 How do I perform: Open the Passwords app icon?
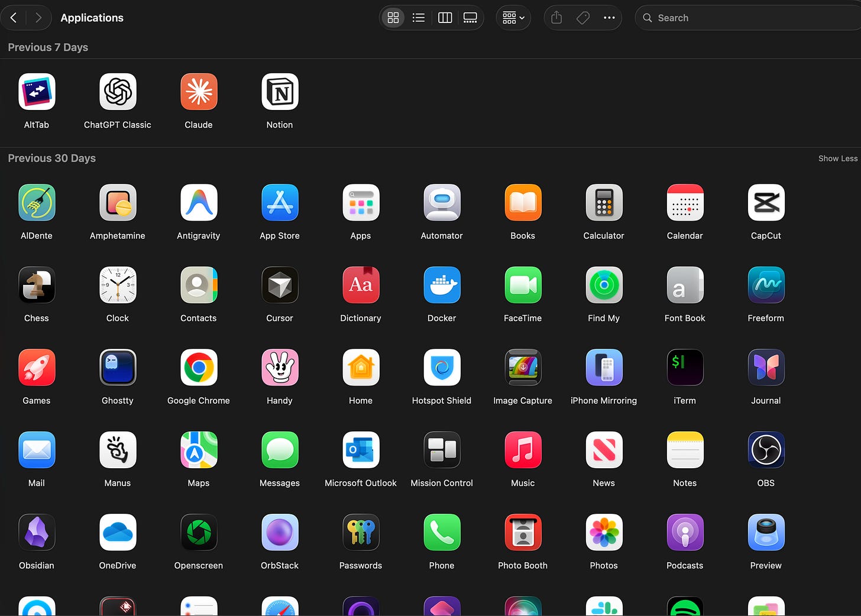pos(361,532)
